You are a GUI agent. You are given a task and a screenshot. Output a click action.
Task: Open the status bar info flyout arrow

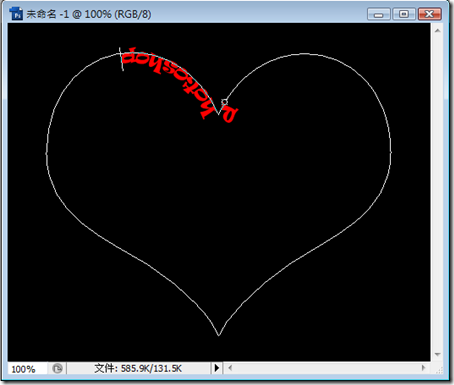click(217, 368)
